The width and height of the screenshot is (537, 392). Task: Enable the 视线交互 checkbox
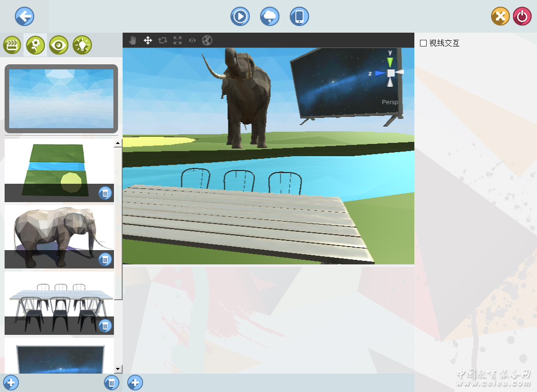(x=423, y=43)
